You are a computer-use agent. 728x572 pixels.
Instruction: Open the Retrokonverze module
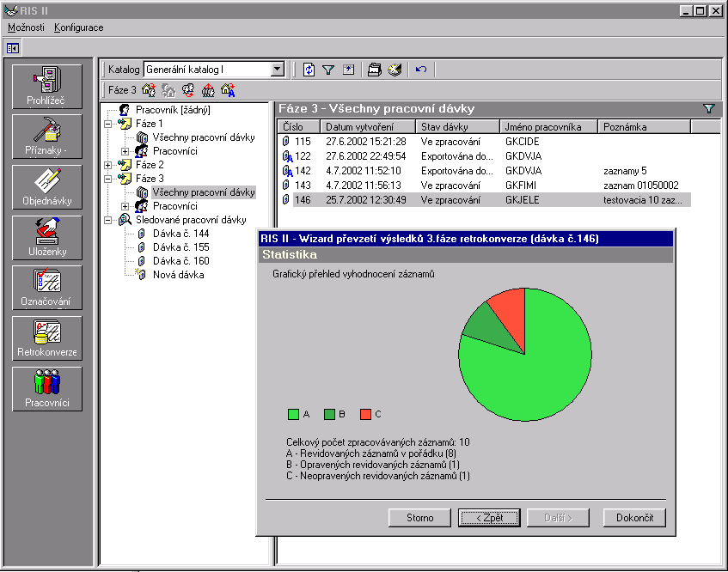click(x=47, y=338)
